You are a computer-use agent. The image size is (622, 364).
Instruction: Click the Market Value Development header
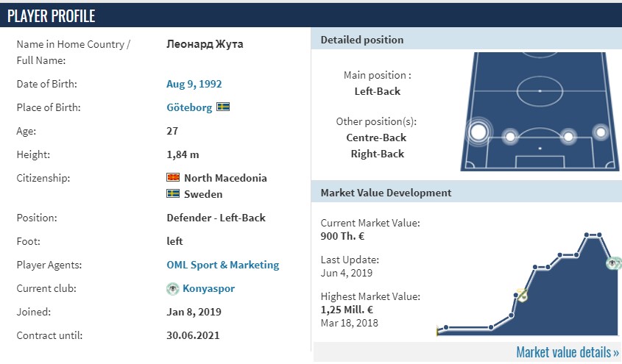pyautogui.click(x=467, y=193)
